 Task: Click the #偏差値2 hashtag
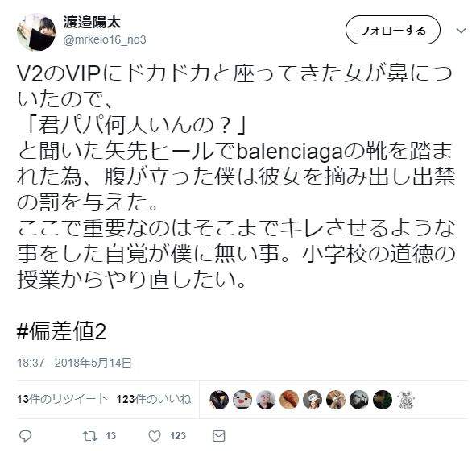click(62, 331)
